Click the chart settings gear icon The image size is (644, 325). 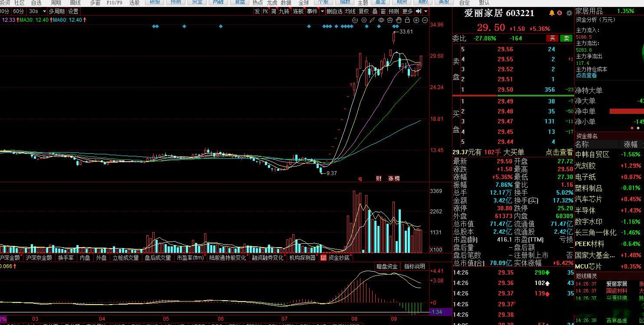click(x=364, y=20)
